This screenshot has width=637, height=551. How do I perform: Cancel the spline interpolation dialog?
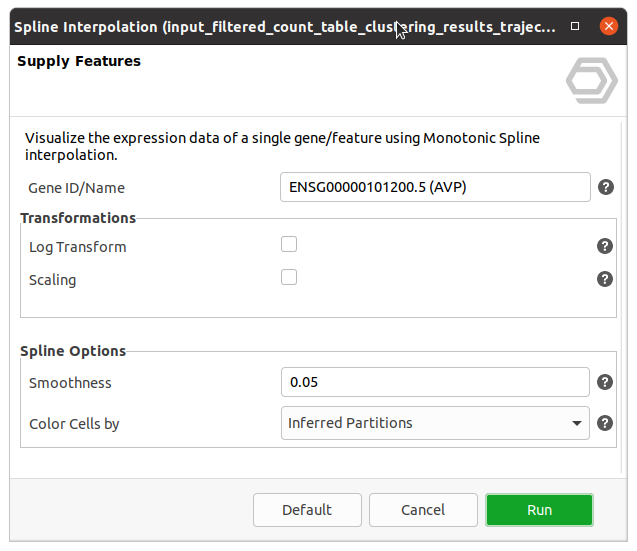click(423, 510)
